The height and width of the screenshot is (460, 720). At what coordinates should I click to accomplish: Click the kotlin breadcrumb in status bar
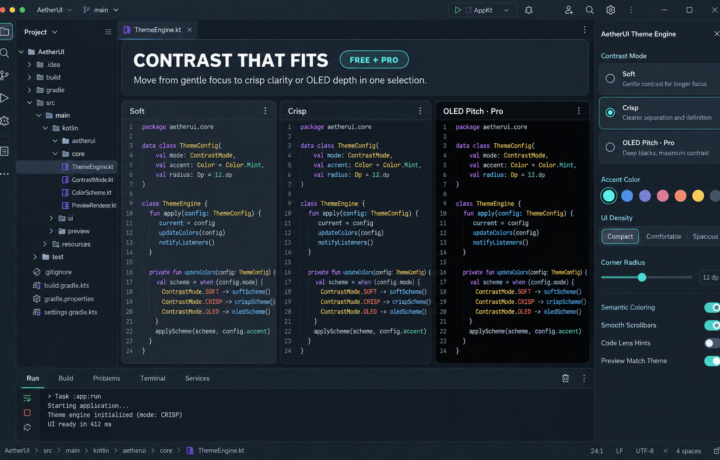click(101, 451)
